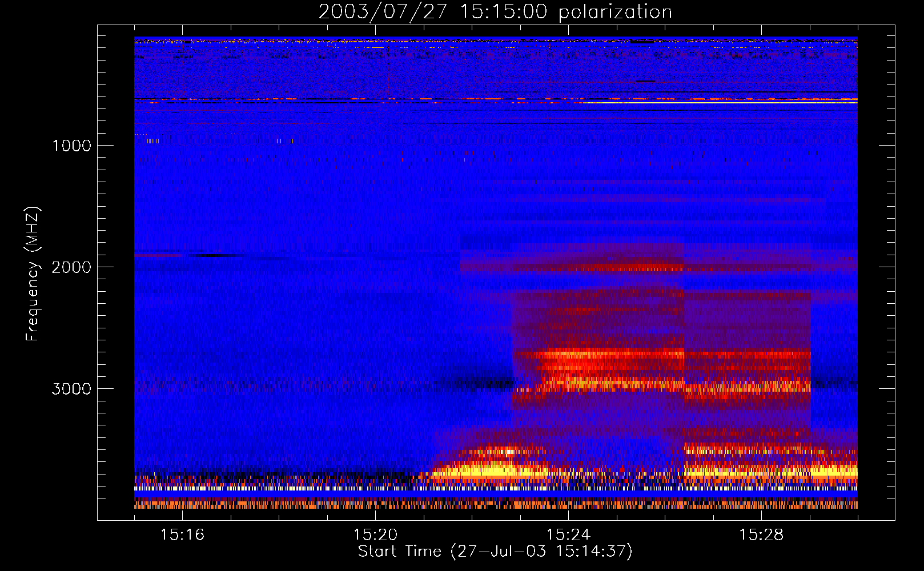The image size is (924, 571).
Task: Click the 15:20 time tick label
Action: [x=375, y=535]
